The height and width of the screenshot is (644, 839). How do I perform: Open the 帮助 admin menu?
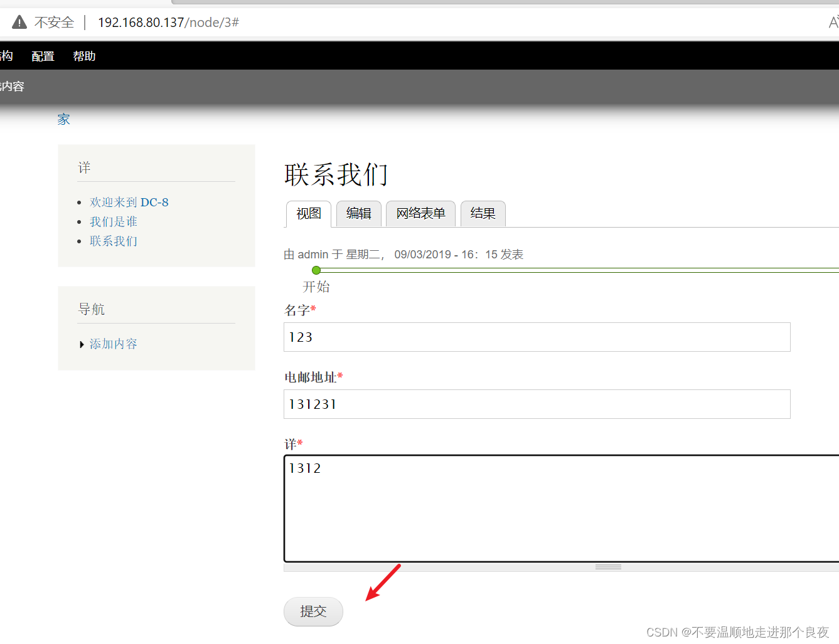(84, 56)
